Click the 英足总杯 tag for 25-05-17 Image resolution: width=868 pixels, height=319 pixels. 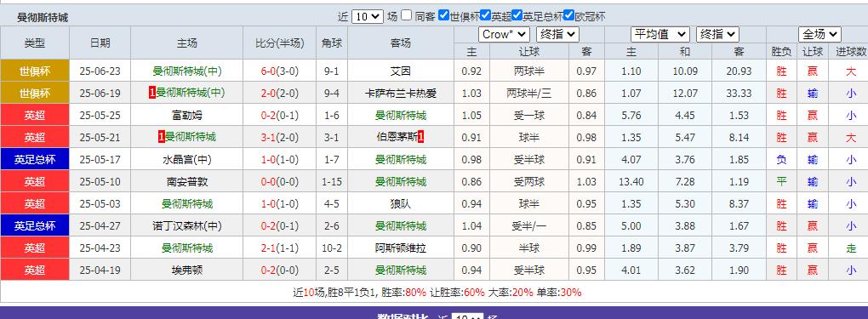(x=35, y=160)
